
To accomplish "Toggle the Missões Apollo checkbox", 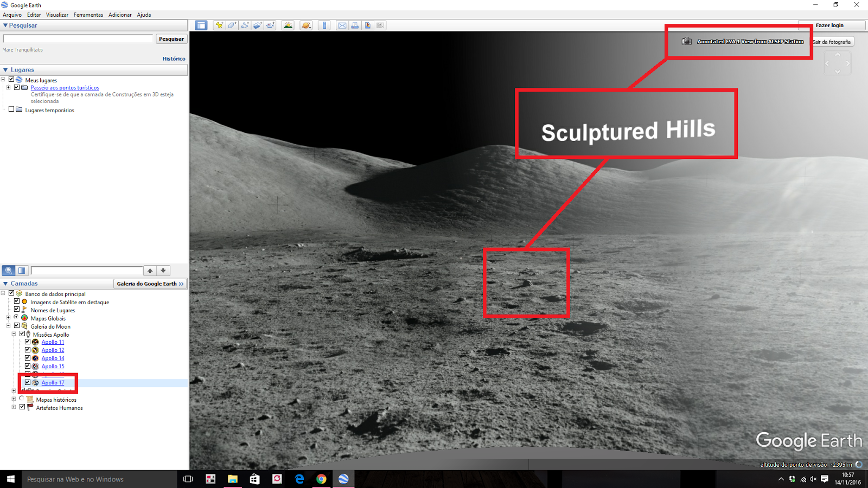I will tap(22, 334).
